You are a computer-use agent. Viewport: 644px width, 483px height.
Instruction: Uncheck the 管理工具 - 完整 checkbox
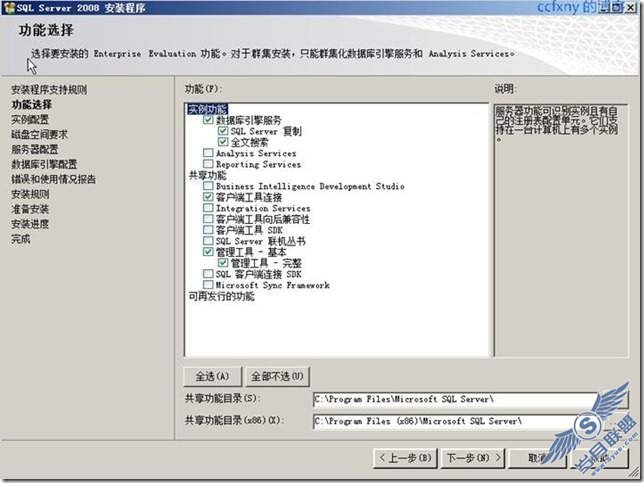223,263
